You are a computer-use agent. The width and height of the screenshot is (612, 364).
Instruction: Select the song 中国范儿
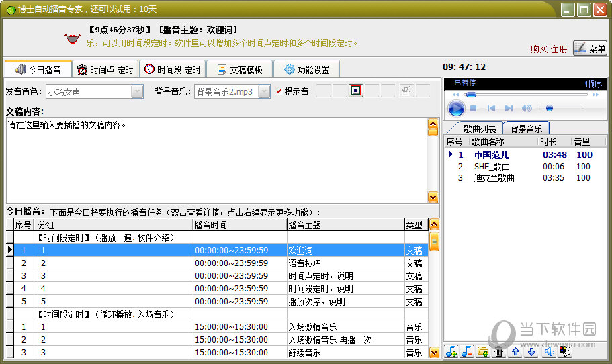pos(491,155)
